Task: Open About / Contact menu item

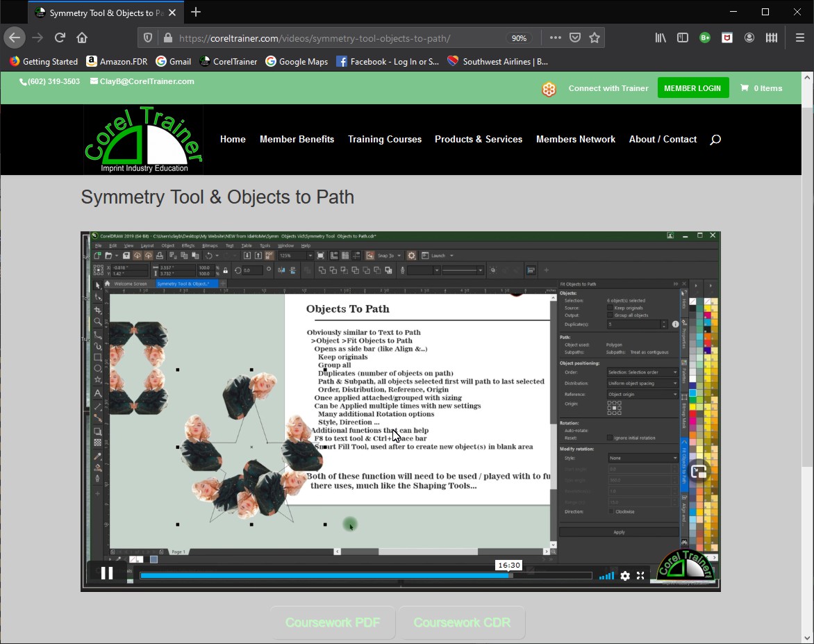Action: click(663, 139)
